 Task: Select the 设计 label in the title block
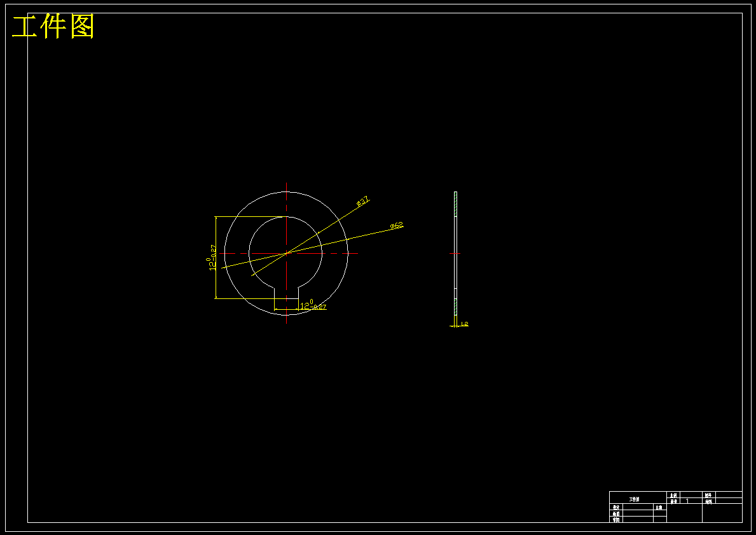pyautogui.click(x=616, y=508)
